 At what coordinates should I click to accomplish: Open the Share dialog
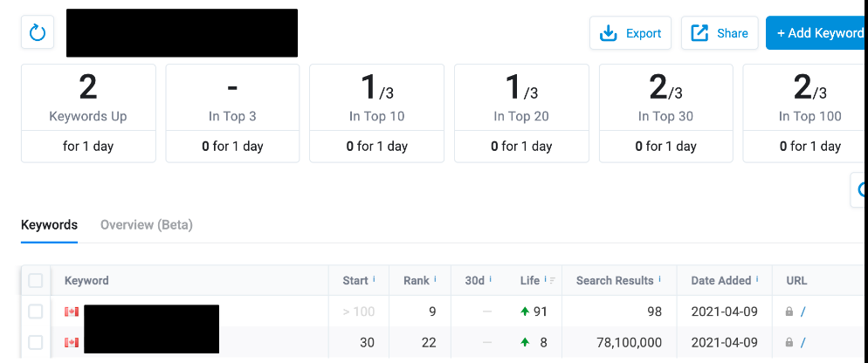720,33
